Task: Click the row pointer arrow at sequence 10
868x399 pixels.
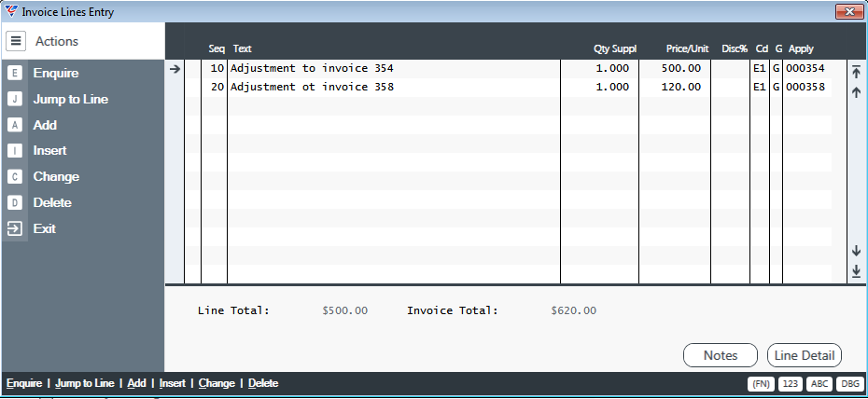Action: coord(175,69)
